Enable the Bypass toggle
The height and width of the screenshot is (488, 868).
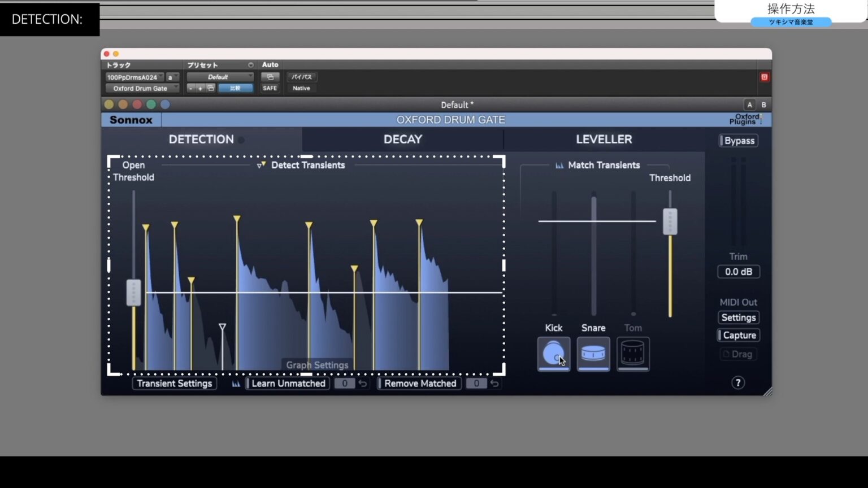pyautogui.click(x=737, y=140)
